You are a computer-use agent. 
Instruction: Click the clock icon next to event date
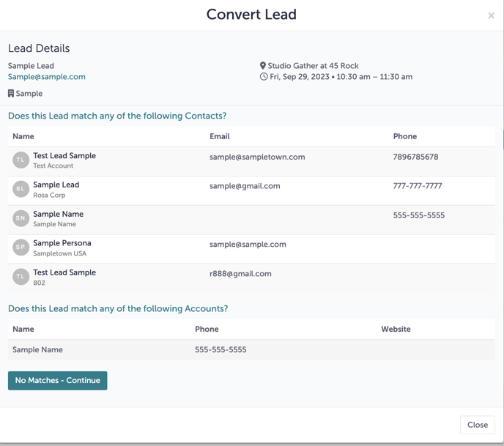[x=264, y=77]
